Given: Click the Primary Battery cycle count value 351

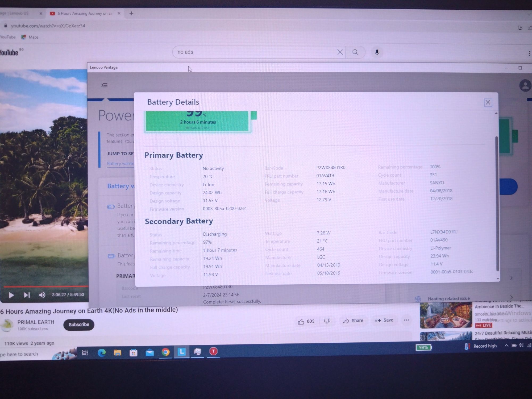Looking at the screenshot, I should (x=433, y=175).
